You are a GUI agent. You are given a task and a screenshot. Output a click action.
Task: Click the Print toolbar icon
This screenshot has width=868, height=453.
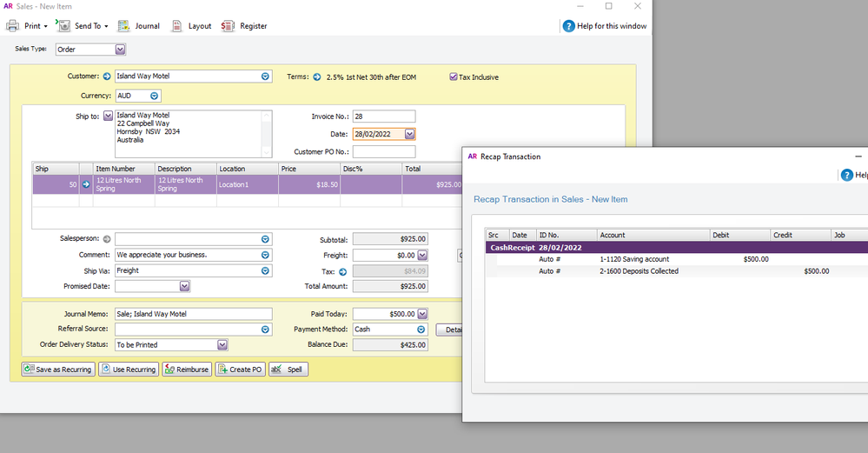(x=14, y=26)
